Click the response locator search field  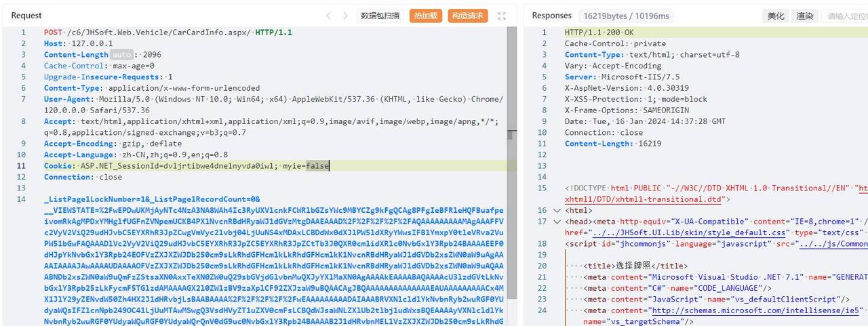(844, 16)
